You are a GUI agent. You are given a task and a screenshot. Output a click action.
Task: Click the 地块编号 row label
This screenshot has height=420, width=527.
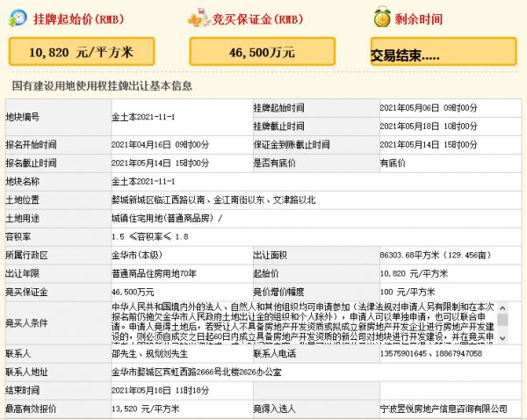coord(22,117)
